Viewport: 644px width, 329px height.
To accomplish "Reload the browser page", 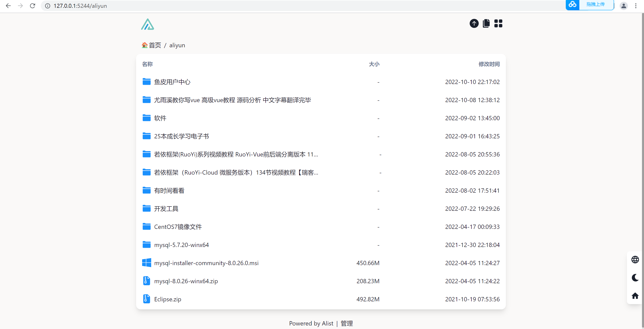I will [x=32, y=6].
